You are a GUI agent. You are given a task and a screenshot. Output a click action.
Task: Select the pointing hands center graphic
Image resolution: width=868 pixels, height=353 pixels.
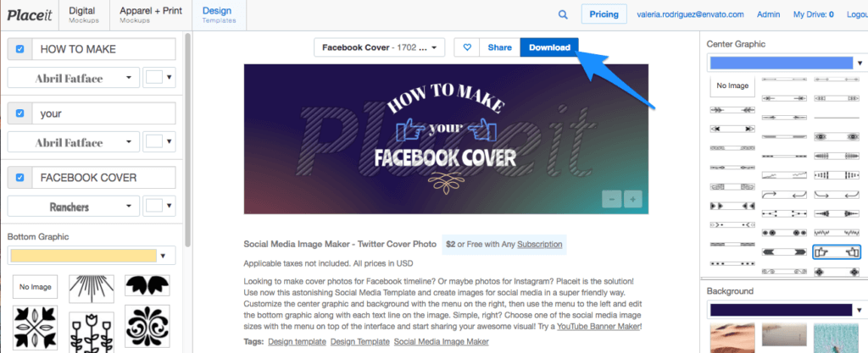(x=837, y=252)
